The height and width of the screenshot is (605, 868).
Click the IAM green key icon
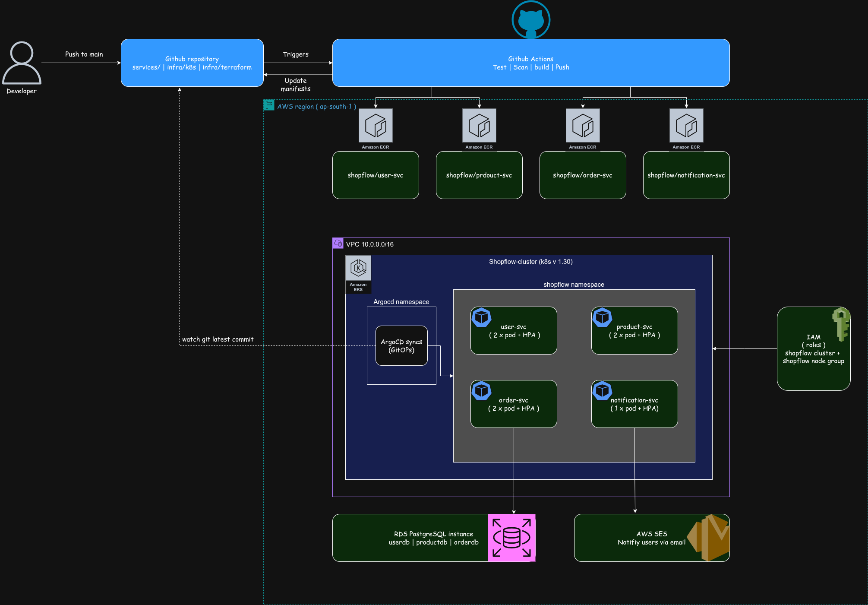click(x=841, y=324)
